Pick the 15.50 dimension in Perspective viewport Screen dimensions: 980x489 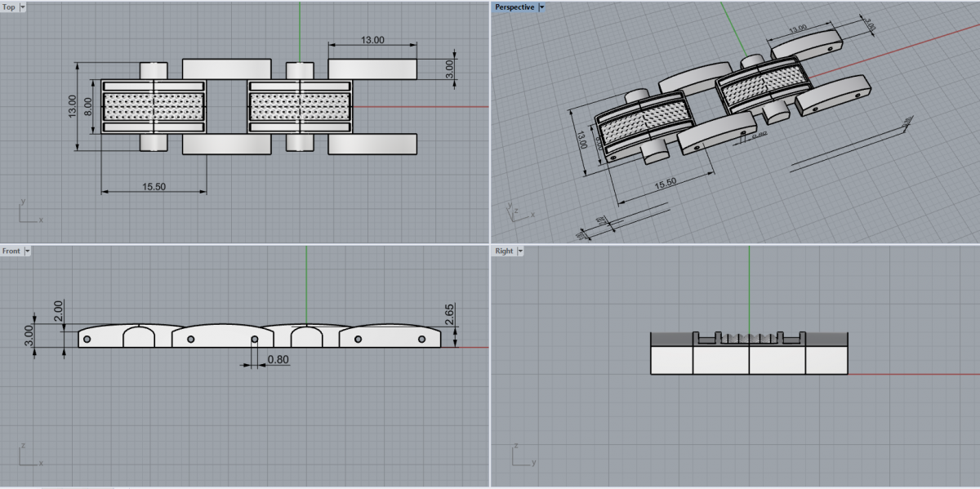[666, 184]
